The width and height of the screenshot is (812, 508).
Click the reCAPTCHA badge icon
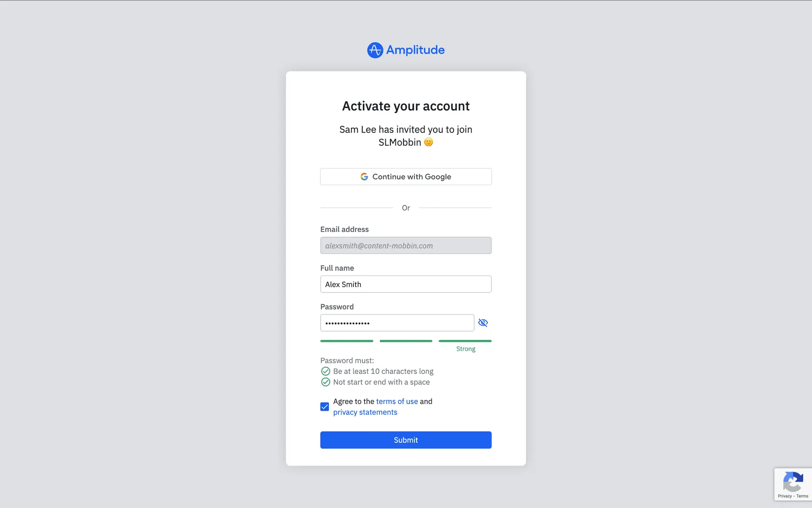[x=793, y=481]
